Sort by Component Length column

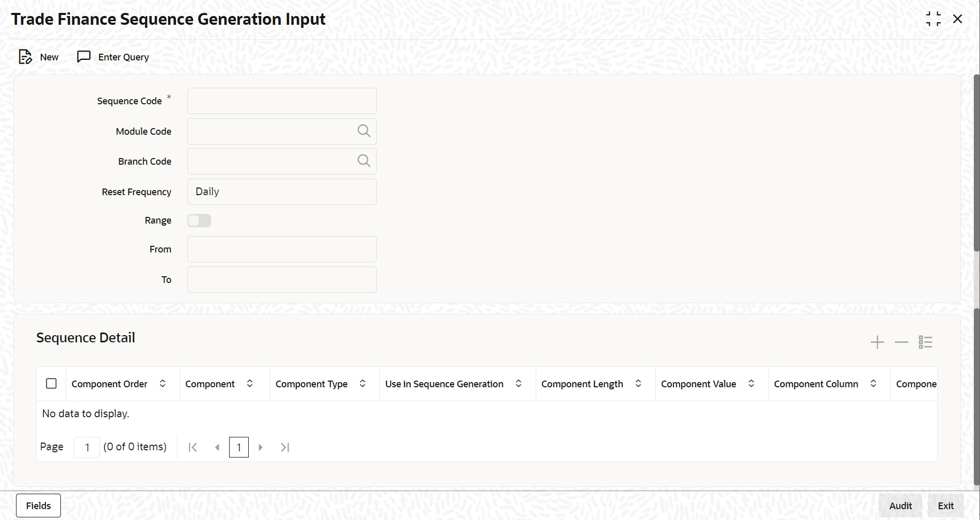(x=638, y=384)
